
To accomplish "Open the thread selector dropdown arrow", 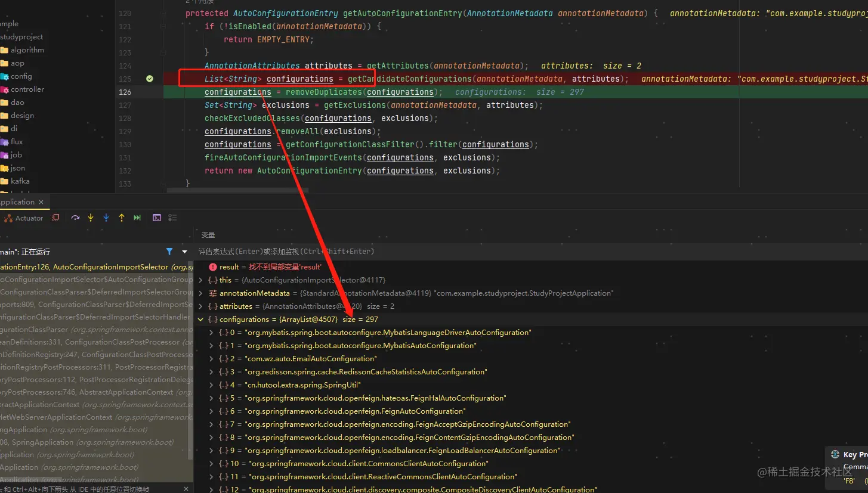I will click(184, 252).
